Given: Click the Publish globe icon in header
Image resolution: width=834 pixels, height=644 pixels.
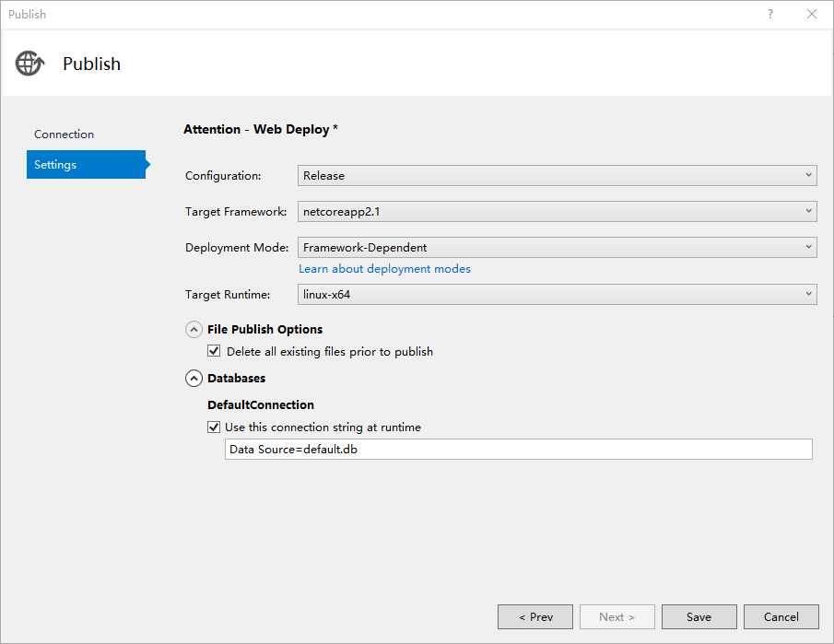Looking at the screenshot, I should [29, 64].
